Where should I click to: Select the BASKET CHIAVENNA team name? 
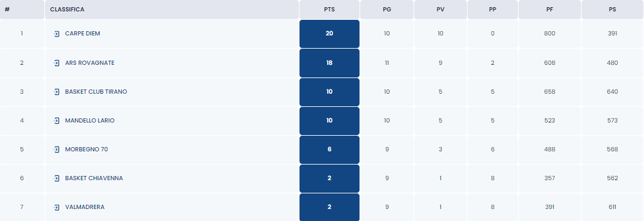coord(94,178)
